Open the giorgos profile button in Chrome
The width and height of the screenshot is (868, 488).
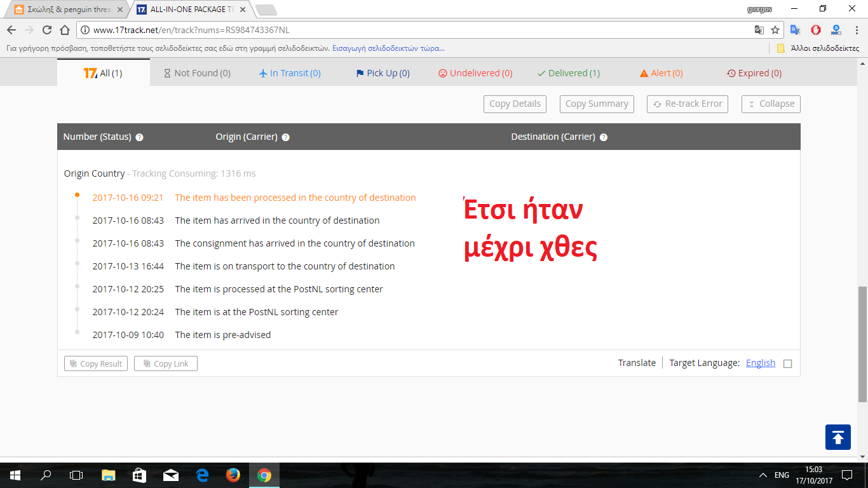point(759,9)
